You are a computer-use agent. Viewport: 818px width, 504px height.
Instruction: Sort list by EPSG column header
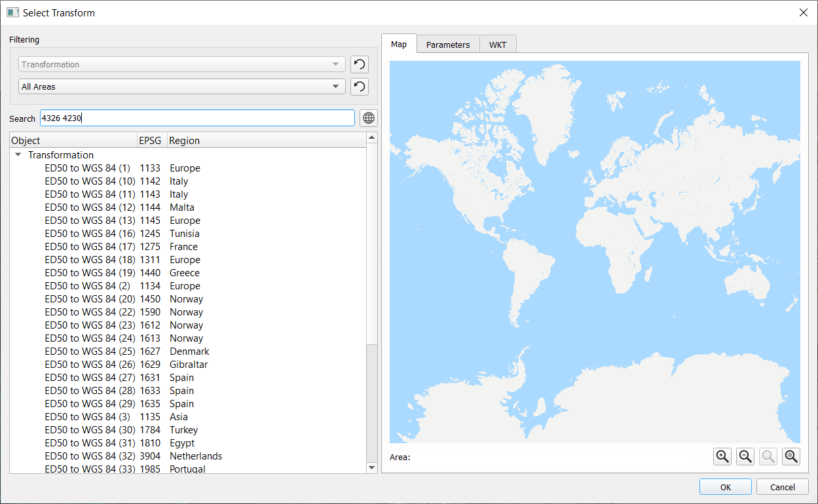150,140
